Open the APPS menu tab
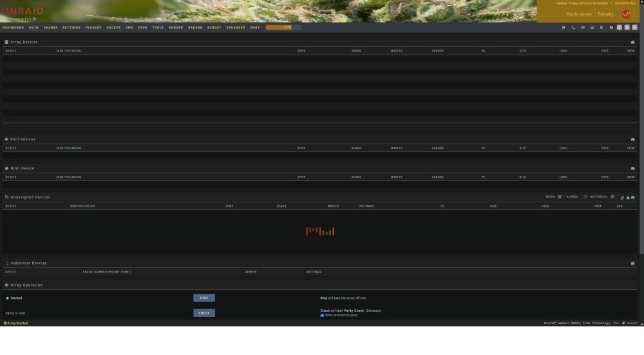 pyautogui.click(x=142, y=28)
